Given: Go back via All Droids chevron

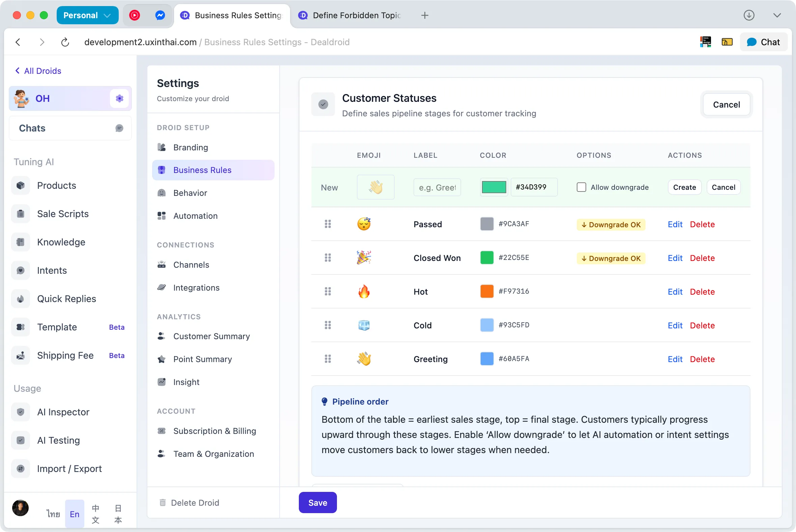Looking at the screenshot, I should (x=17, y=70).
